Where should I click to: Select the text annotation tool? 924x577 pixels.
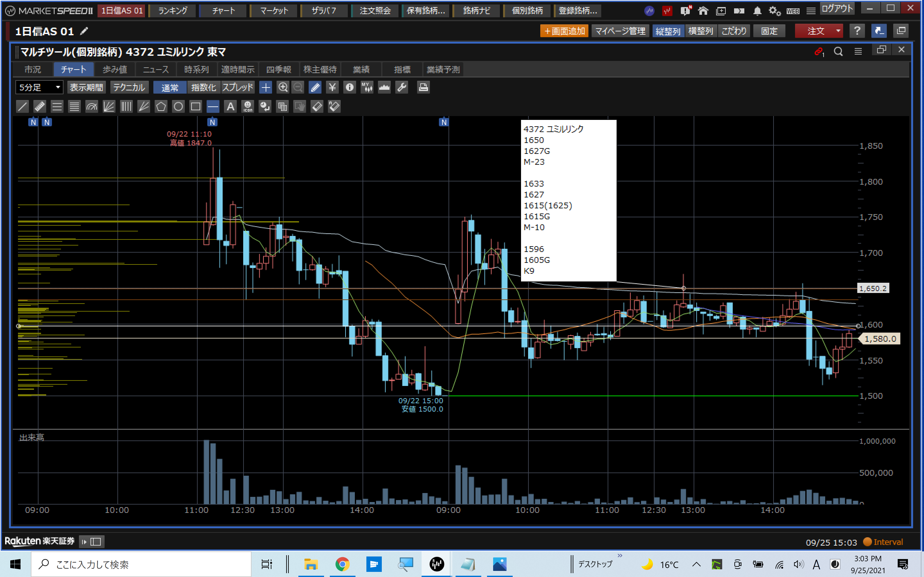pyautogui.click(x=230, y=106)
